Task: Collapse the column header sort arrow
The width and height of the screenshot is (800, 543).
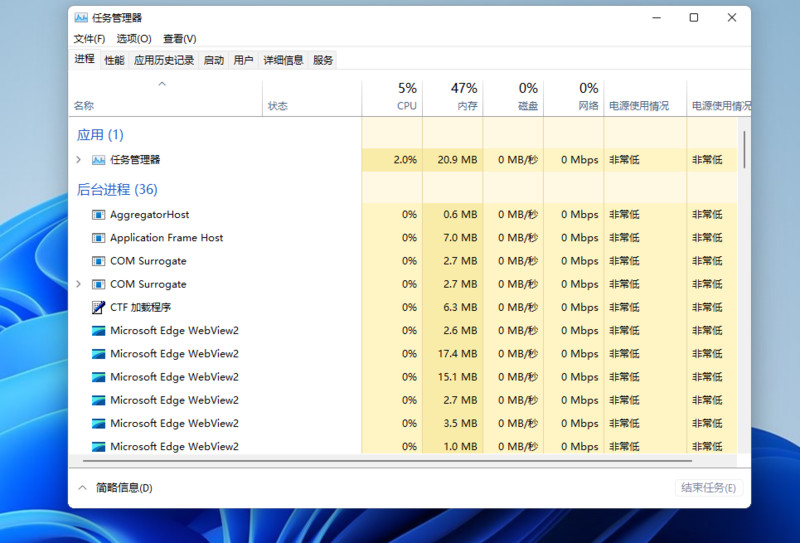Action: click(x=162, y=85)
